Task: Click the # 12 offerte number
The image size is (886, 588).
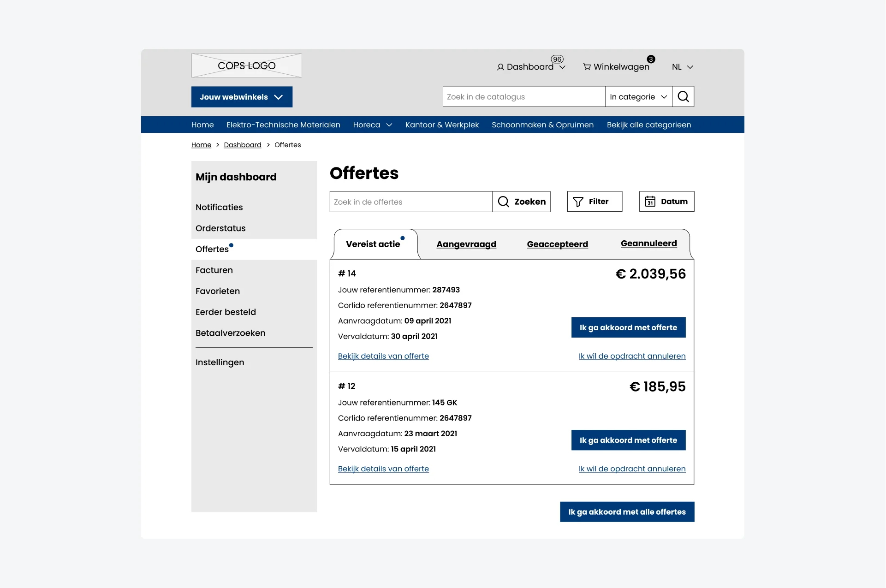Action: [x=347, y=386]
